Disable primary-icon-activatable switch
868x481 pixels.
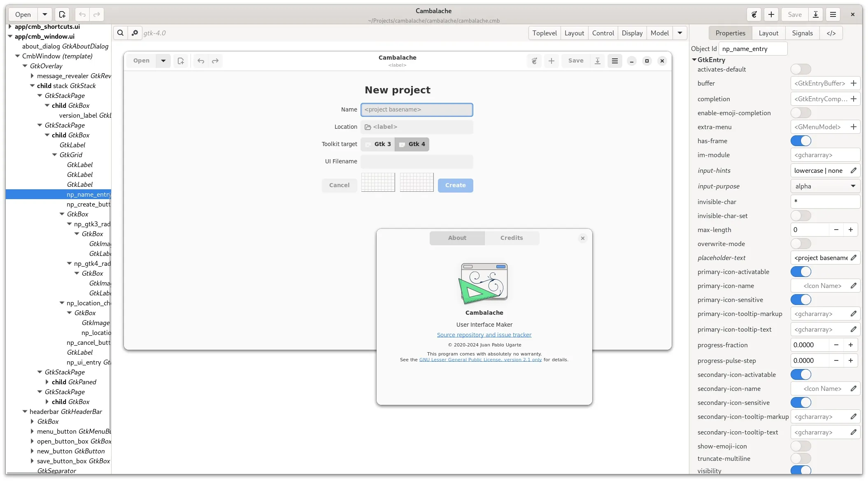tap(801, 272)
